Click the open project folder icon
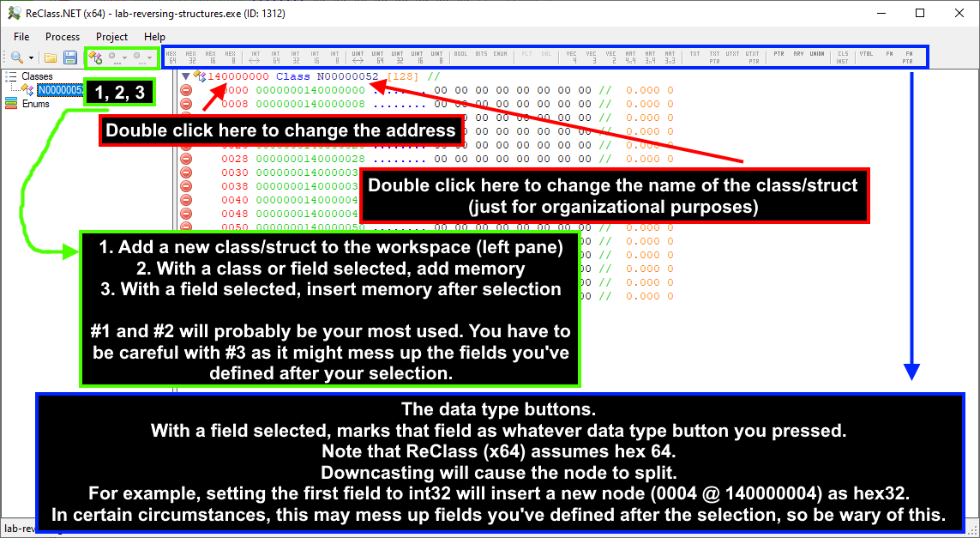Viewport: 980px width, 538px height. pos(51,58)
